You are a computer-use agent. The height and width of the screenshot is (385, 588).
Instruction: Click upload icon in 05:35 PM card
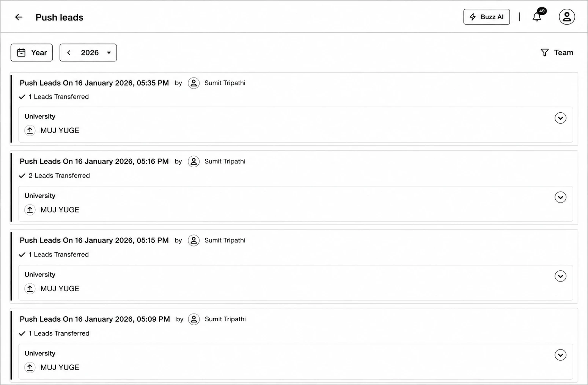tap(30, 130)
